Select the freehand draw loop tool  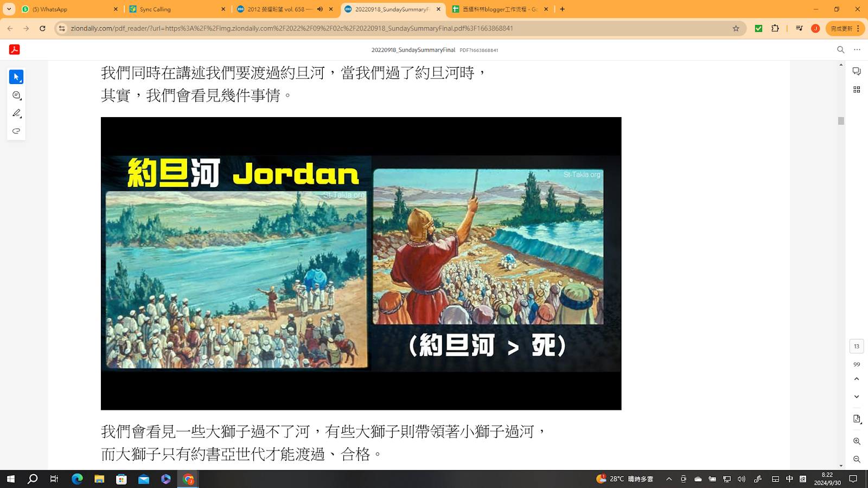click(x=16, y=131)
